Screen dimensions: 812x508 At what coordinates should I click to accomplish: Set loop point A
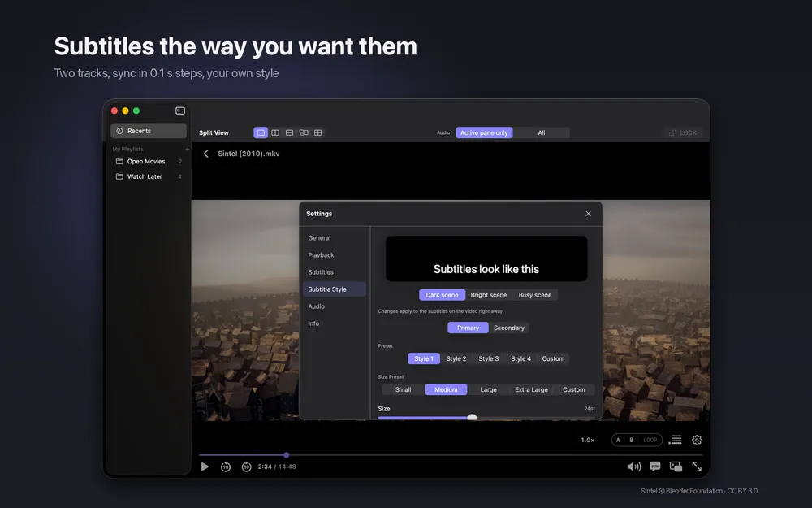coord(618,440)
